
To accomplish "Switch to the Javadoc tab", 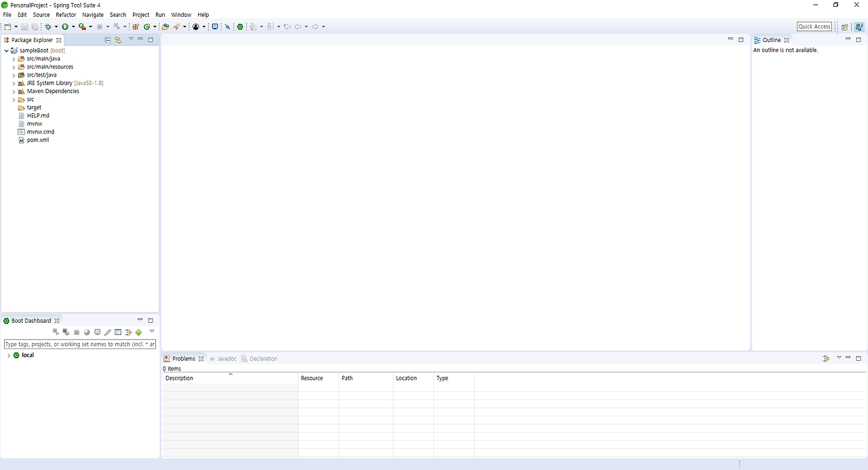I will (x=222, y=358).
